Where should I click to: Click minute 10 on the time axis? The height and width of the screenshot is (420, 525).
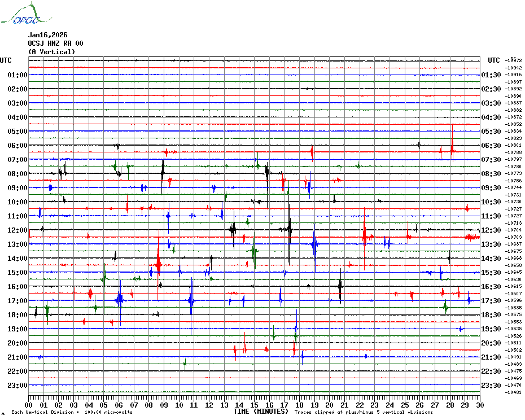(x=179, y=405)
